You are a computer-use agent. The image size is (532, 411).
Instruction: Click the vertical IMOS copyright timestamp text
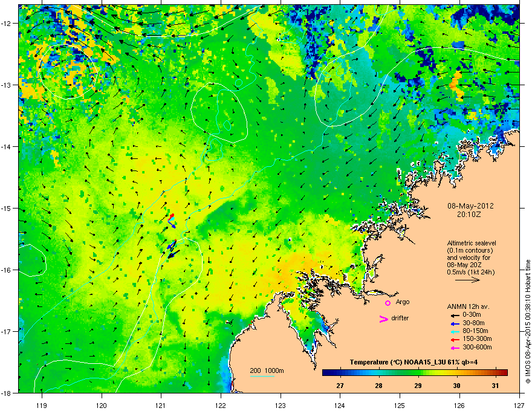point(528,322)
